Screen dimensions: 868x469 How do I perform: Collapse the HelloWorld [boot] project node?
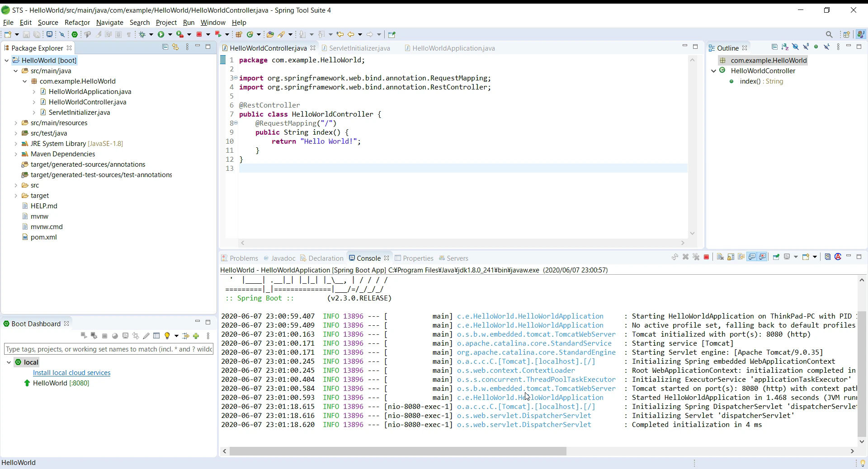tap(7, 61)
